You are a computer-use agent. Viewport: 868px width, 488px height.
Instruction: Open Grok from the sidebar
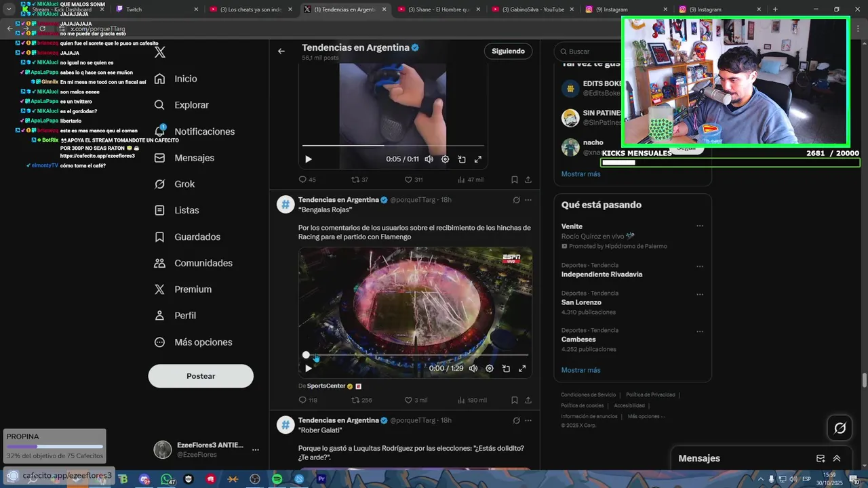[174, 184]
